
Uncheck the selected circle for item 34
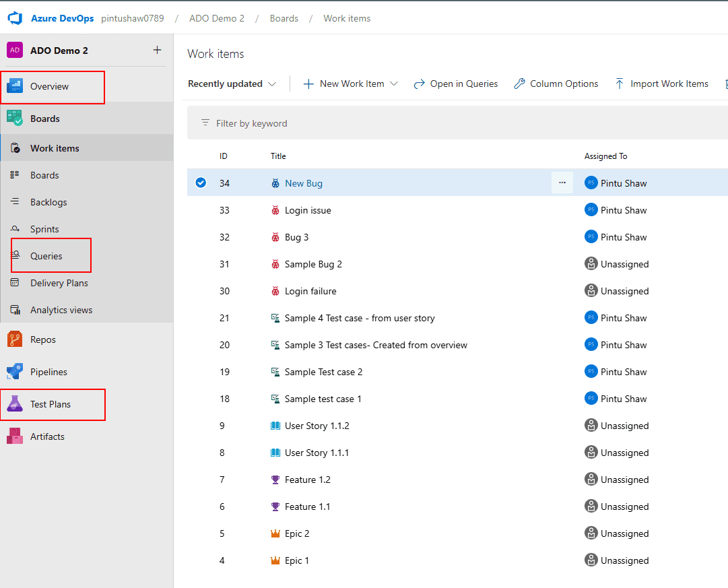point(201,183)
